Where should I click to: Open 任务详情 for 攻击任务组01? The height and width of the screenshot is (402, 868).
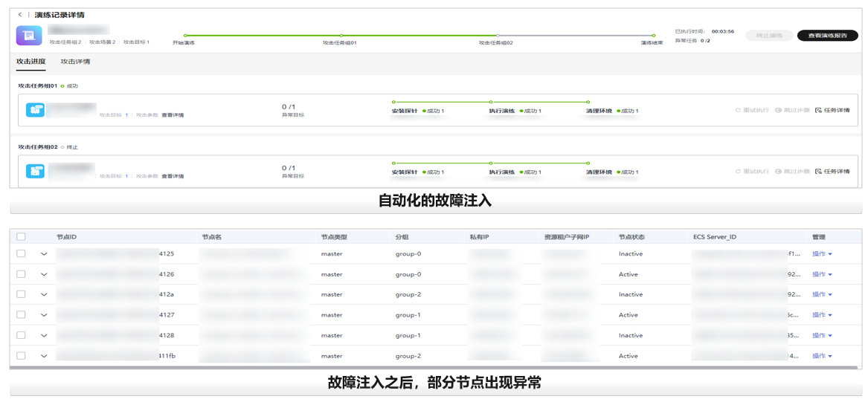coord(832,110)
